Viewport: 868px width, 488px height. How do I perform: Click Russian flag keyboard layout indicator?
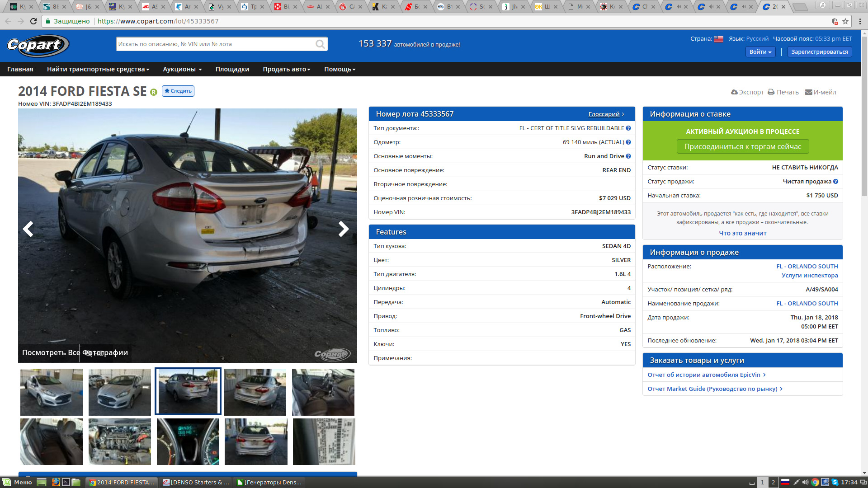[785, 482]
